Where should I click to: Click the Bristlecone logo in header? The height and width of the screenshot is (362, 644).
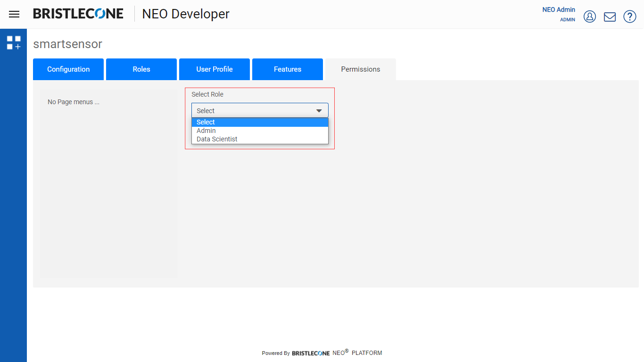[78, 14]
